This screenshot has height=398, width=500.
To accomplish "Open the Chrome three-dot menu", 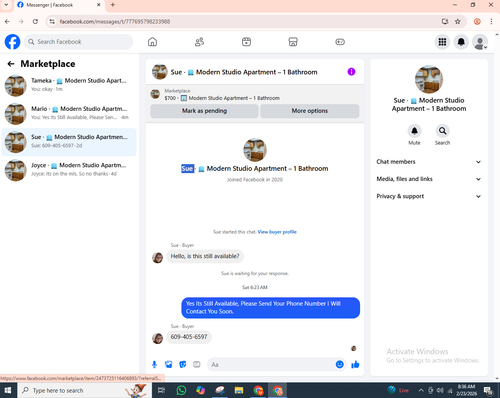I will click(x=491, y=22).
